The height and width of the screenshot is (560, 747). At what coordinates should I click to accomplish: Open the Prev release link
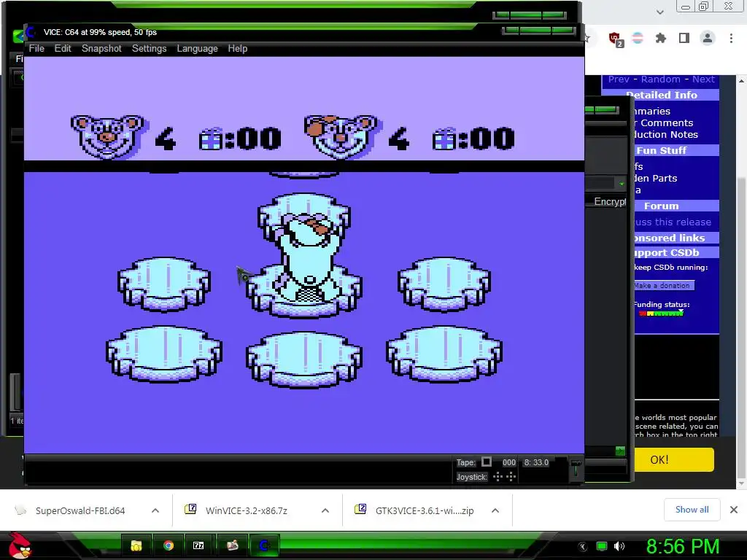[619, 79]
